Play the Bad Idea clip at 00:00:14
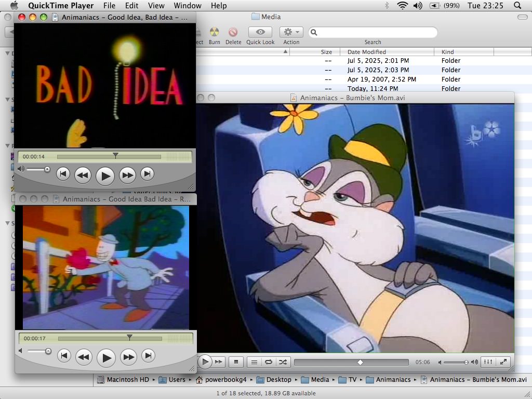532x399 pixels. 105,176
